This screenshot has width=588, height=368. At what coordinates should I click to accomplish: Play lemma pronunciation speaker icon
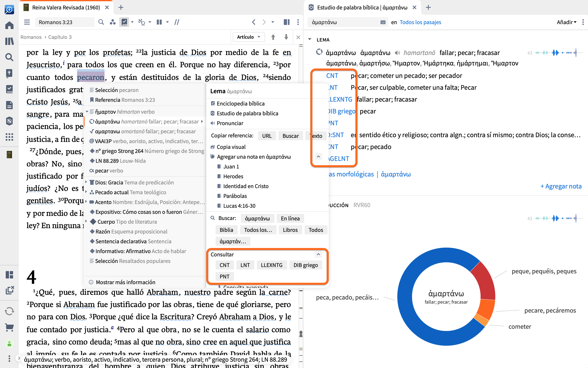[397, 53]
